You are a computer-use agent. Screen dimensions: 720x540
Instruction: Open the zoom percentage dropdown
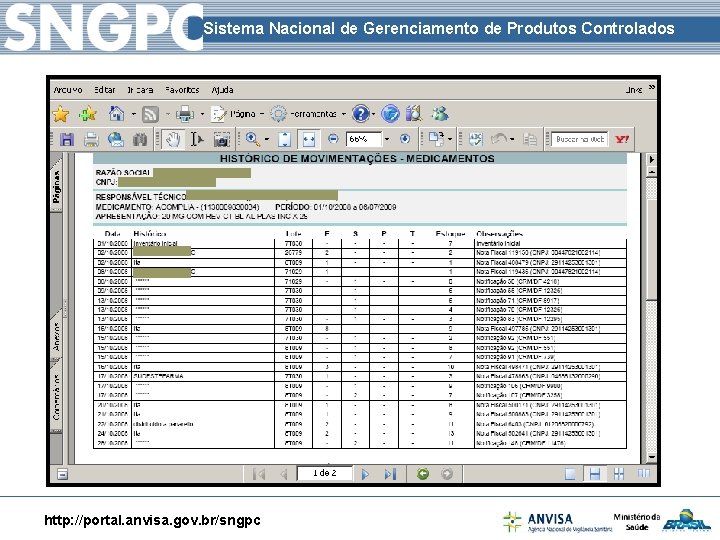tap(387, 139)
